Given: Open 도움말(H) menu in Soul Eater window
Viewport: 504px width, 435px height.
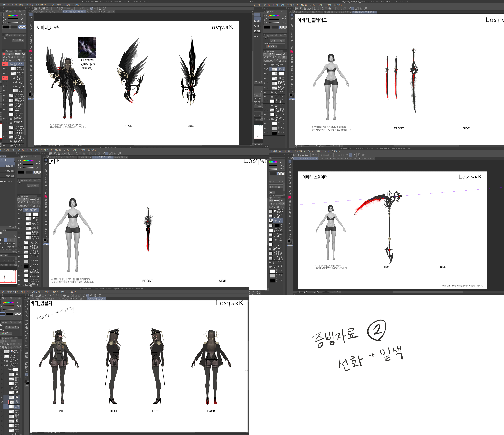Looking at the screenshot, I should 336,151.
